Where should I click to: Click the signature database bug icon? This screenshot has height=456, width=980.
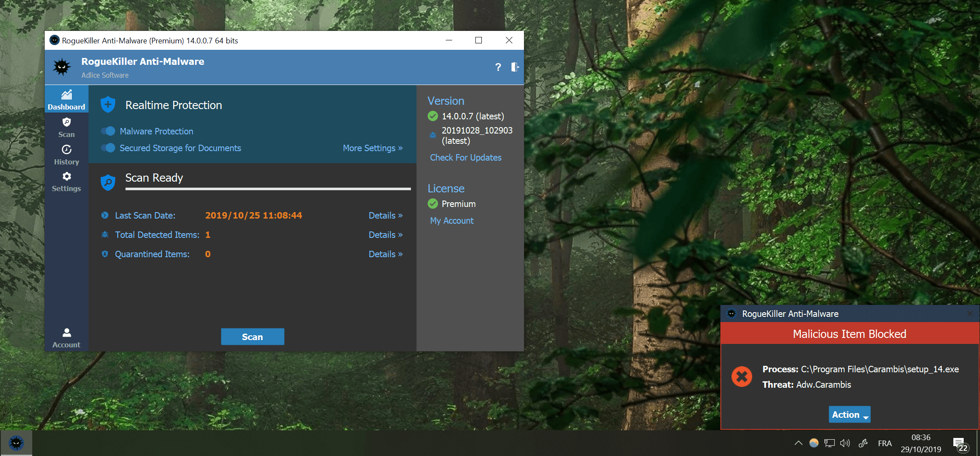pos(433,135)
